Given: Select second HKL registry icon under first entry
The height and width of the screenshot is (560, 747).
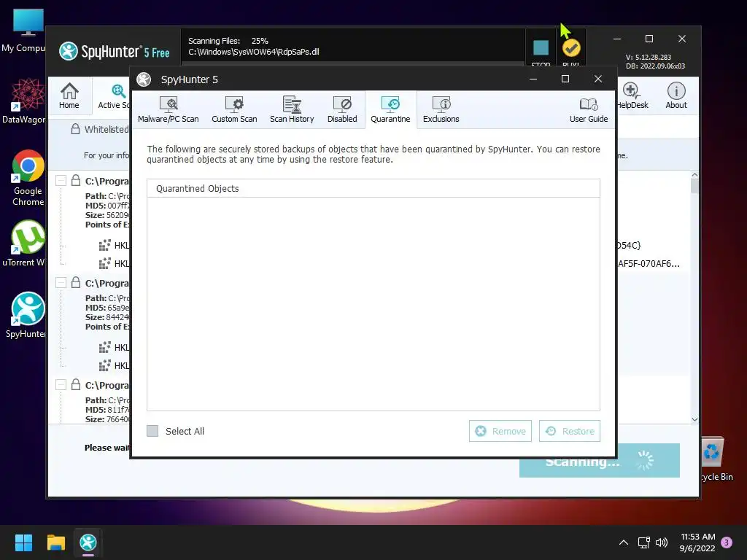Looking at the screenshot, I should click(104, 263).
